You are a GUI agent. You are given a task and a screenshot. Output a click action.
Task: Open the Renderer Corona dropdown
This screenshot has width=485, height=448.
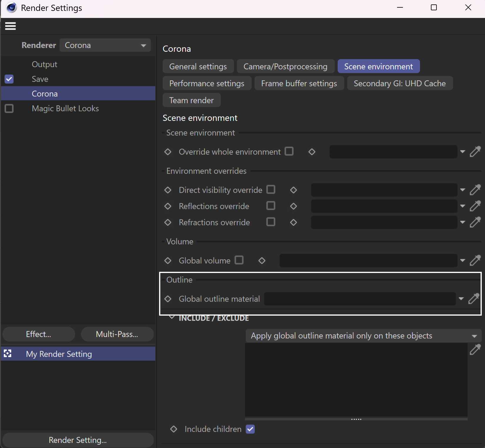(x=105, y=45)
